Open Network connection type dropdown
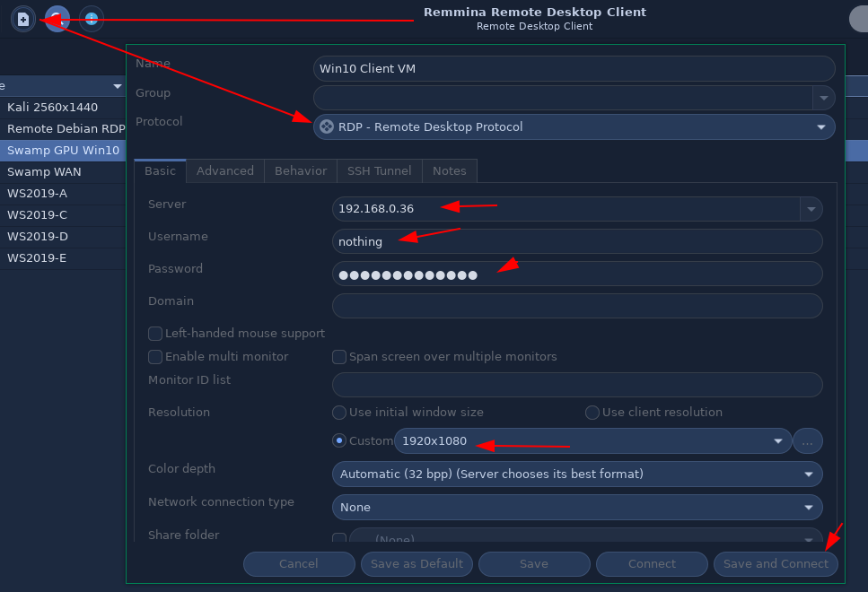Viewport: 868px width, 592px height. tap(577, 508)
